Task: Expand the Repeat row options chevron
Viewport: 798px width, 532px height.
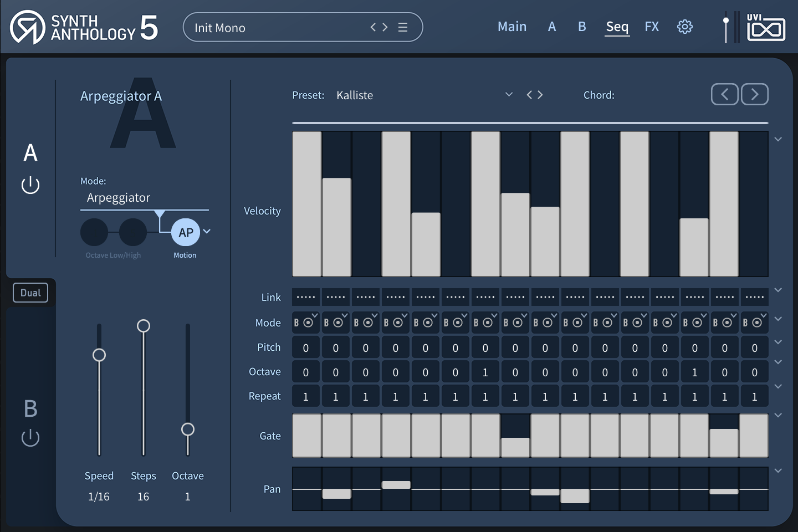Action: point(778,386)
